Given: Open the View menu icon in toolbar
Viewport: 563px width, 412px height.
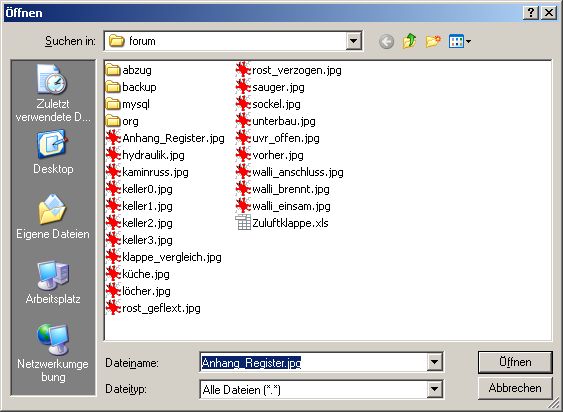Looking at the screenshot, I should click(460, 41).
